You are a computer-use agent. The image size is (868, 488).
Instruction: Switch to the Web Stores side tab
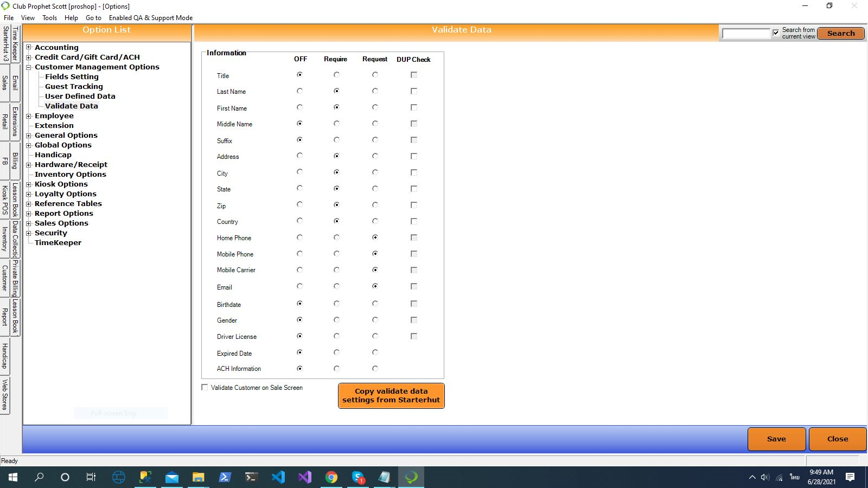point(5,394)
